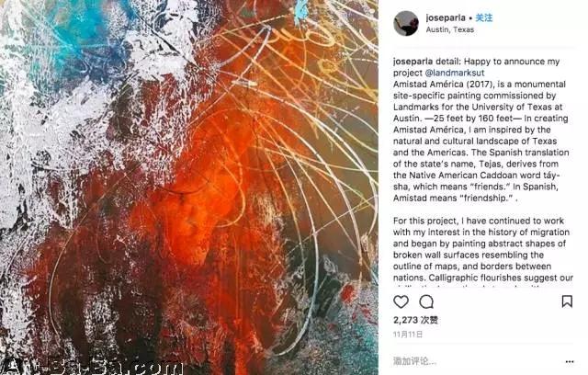Open the three-dot more options menu
The width and height of the screenshot is (588, 375).
pyautogui.click(x=570, y=361)
